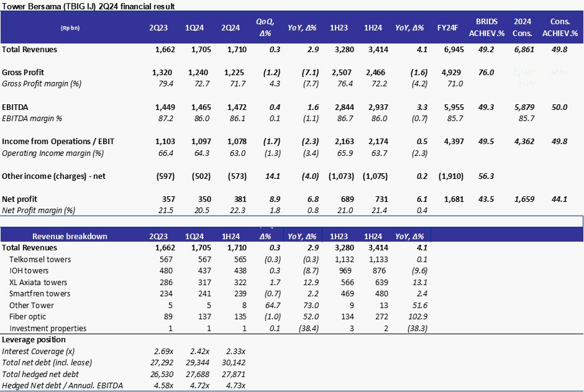Image resolution: width=584 pixels, height=392 pixels.
Task: Click the 'Gross Profit margin (%)' row label
Action: click(42, 84)
